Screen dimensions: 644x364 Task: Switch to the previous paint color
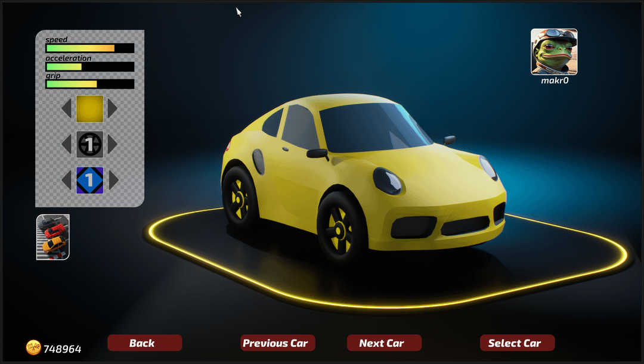point(67,108)
